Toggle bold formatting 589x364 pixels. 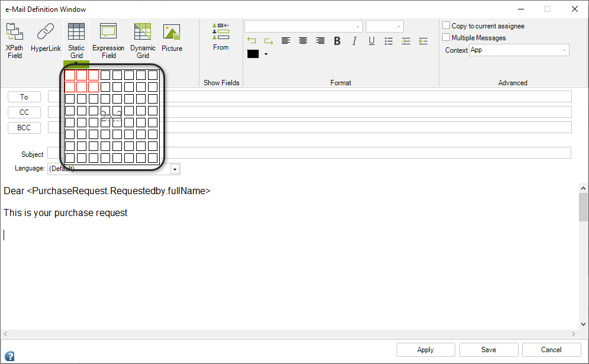(x=337, y=41)
